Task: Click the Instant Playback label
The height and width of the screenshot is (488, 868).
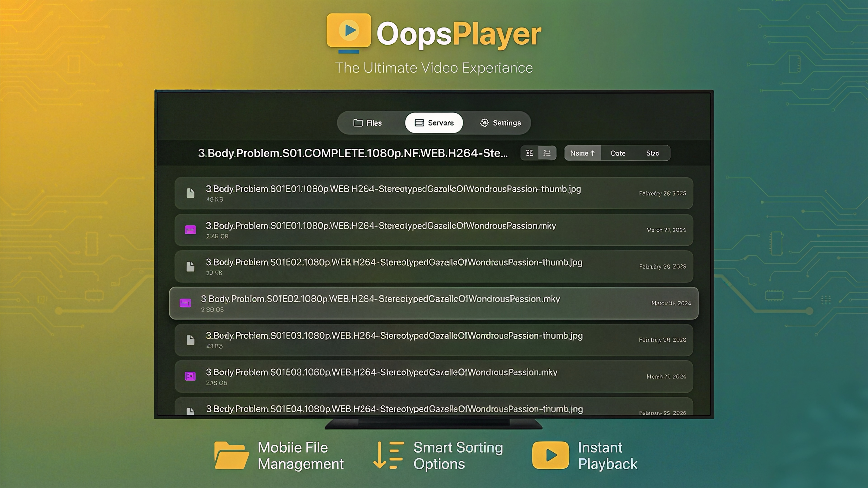Action: pyautogui.click(x=608, y=456)
